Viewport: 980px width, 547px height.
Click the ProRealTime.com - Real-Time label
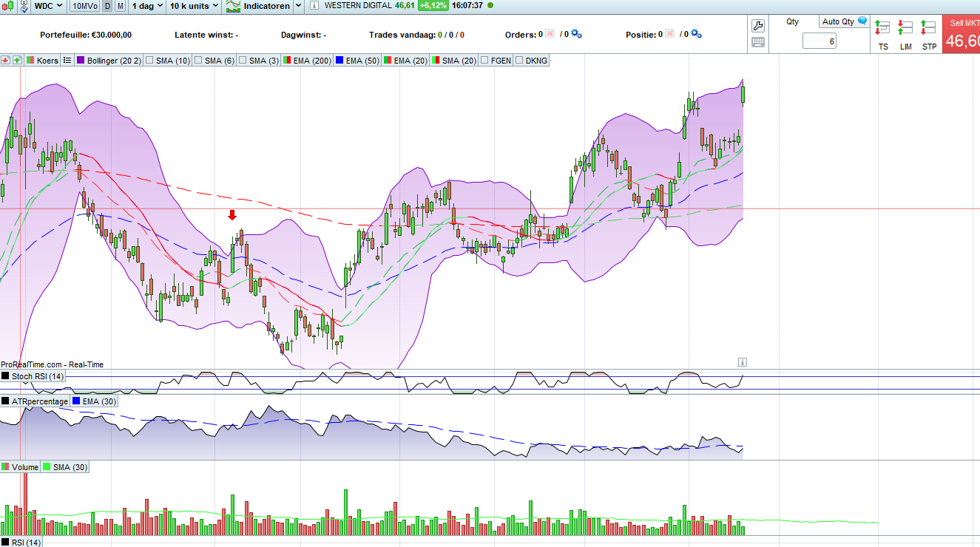click(x=52, y=364)
